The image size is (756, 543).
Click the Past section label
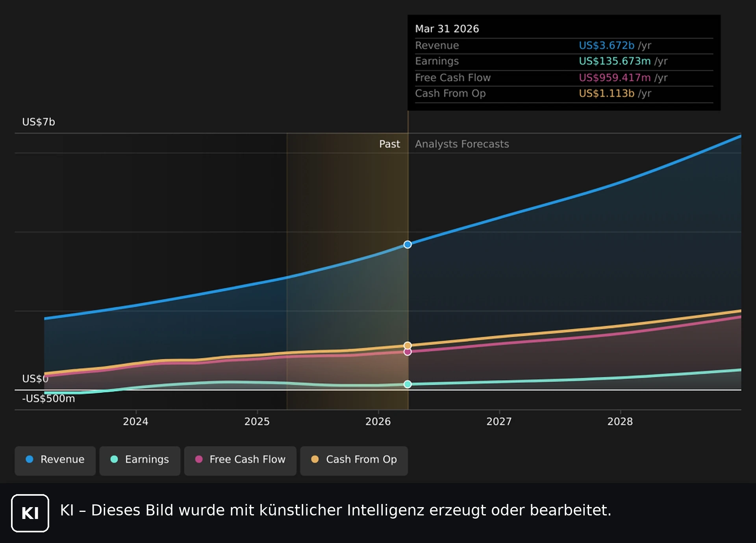[x=389, y=144]
